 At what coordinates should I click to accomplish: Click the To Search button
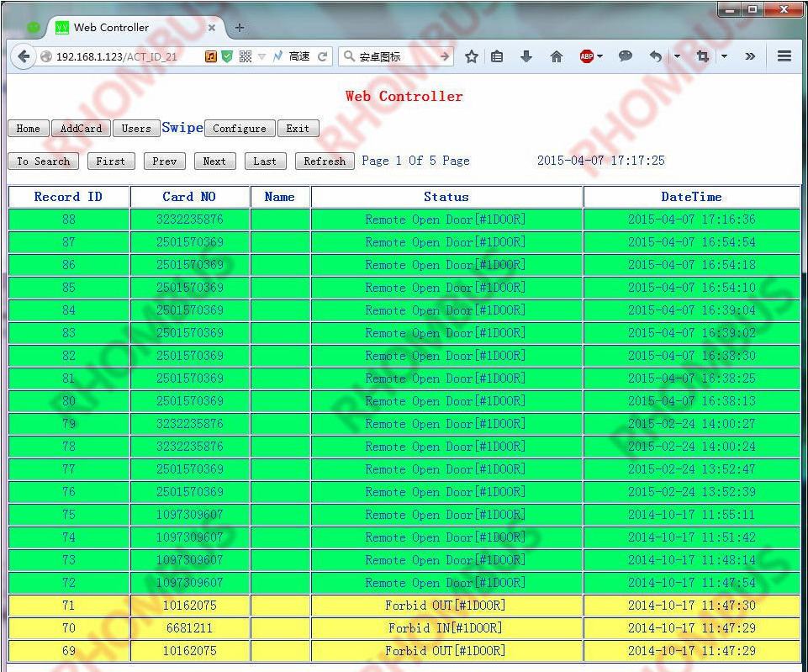pyautogui.click(x=43, y=161)
